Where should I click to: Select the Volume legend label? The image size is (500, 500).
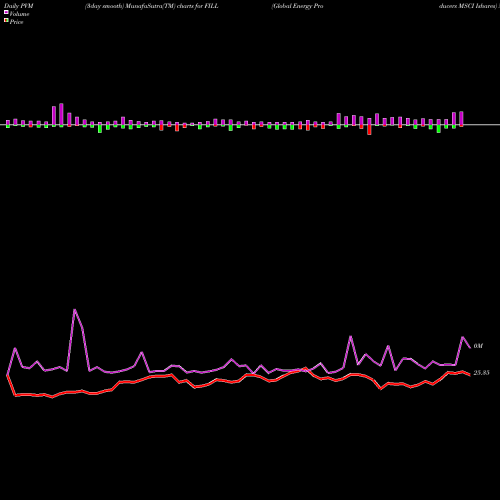click(19, 14)
